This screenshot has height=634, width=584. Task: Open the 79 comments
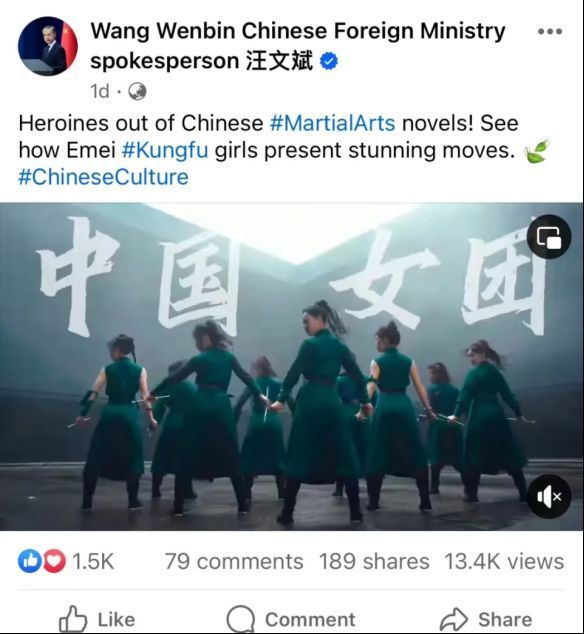(234, 561)
